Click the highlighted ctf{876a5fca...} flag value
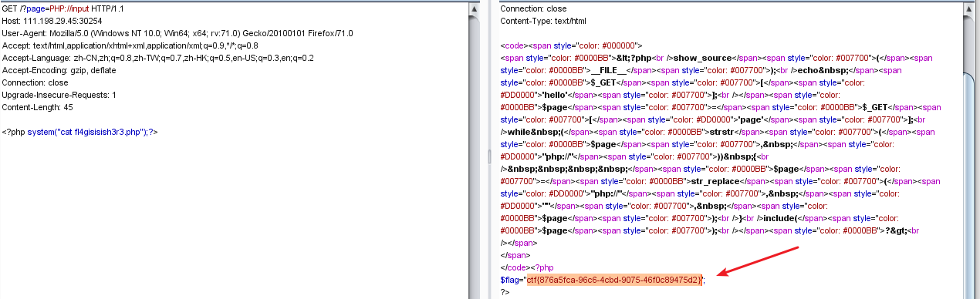 (613, 280)
